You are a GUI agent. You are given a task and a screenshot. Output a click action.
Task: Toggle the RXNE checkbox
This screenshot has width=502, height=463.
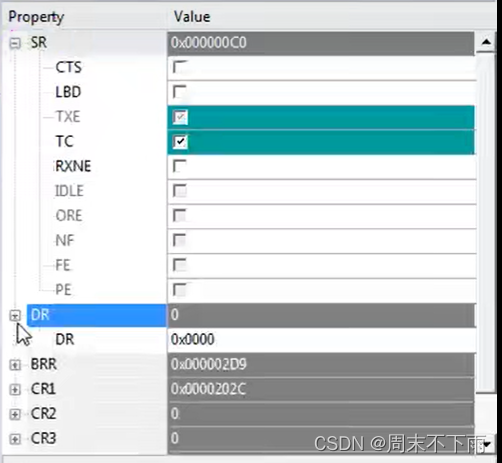click(180, 166)
